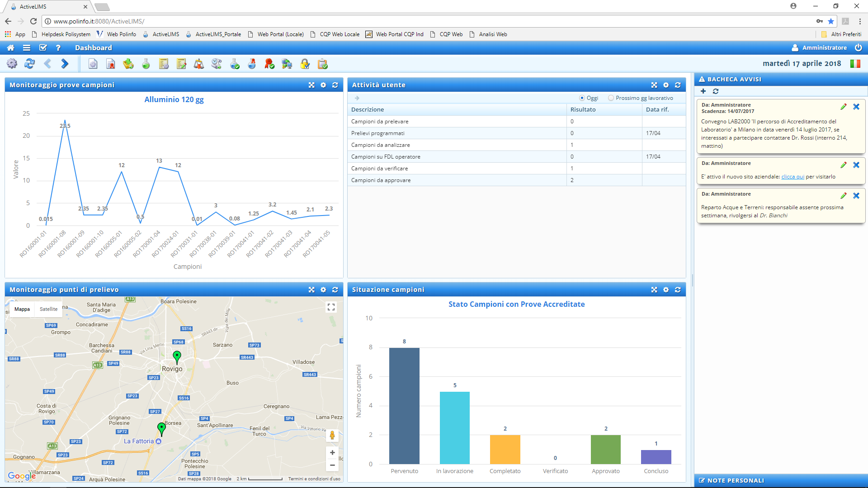Refresh the Situazione campioni panel

[678, 290]
